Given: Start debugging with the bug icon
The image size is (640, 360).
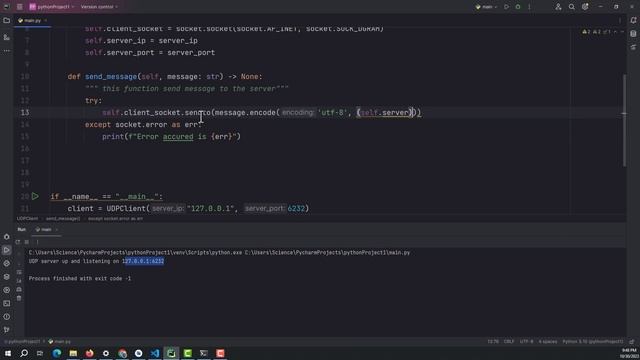Looking at the screenshot, I should click(x=518, y=7).
